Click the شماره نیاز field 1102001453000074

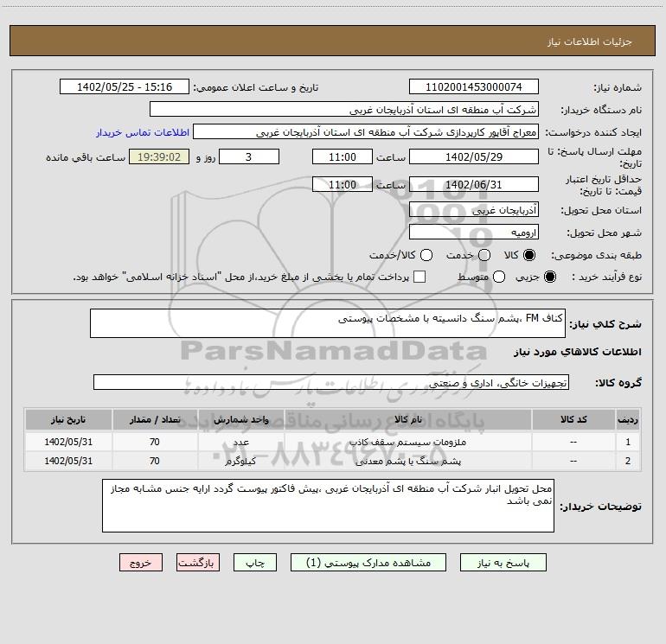coord(474,87)
